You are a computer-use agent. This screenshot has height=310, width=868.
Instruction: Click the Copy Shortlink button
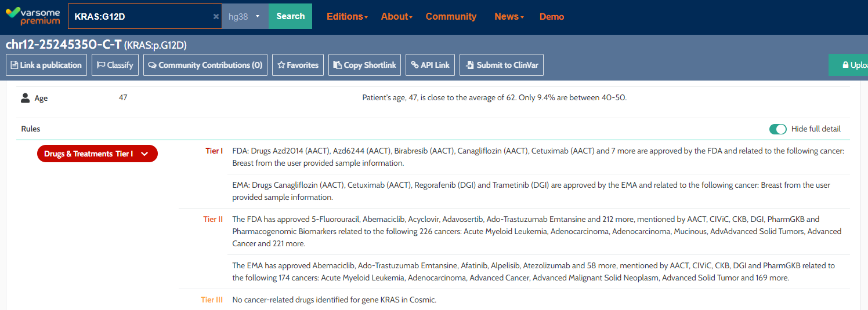pos(364,65)
